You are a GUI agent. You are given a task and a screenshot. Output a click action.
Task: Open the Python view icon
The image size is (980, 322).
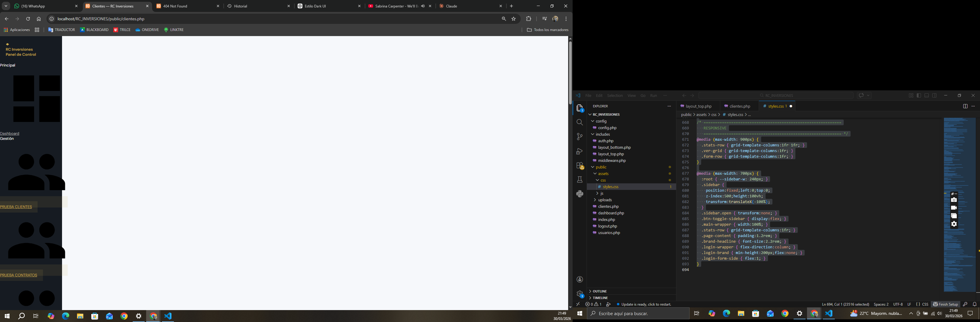pos(579,194)
